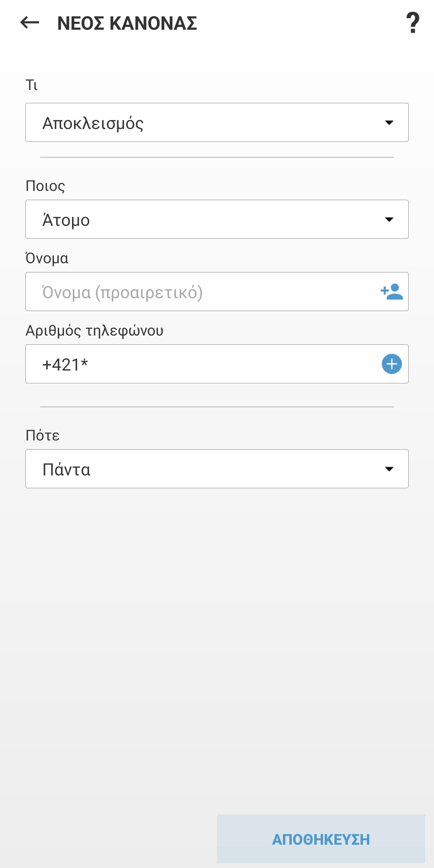The width and height of the screenshot is (434, 868).
Task: Tap the Πότε section label
Action: tap(43, 436)
